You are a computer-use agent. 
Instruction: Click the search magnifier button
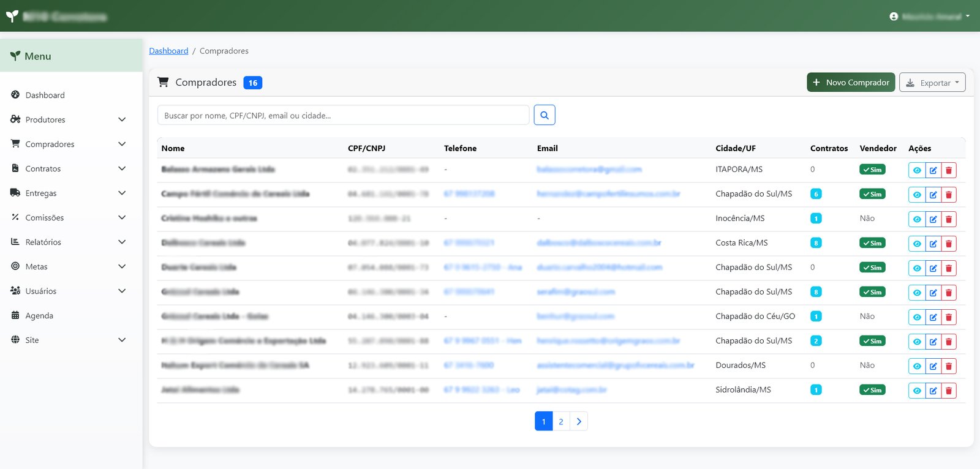tap(544, 115)
